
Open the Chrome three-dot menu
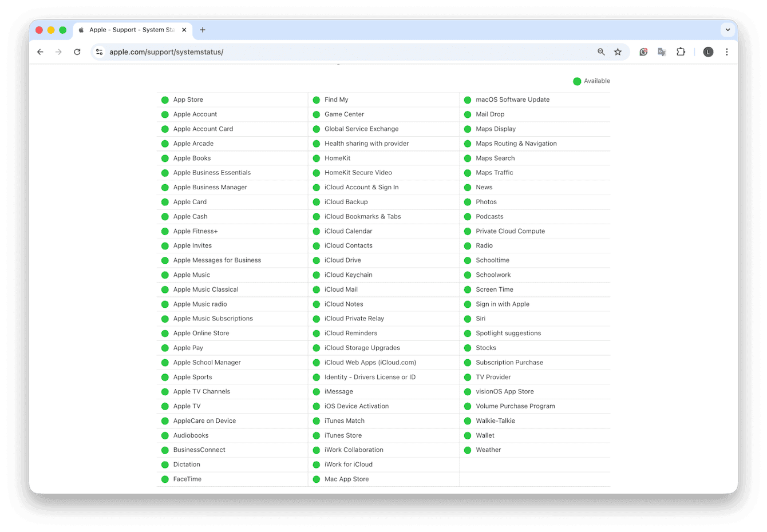[x=726, y=51]
